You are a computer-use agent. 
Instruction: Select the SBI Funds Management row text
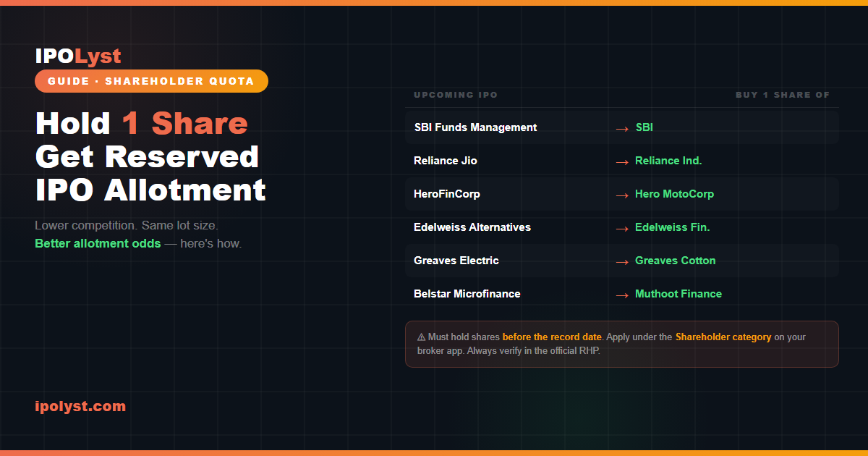pos(475,127)
